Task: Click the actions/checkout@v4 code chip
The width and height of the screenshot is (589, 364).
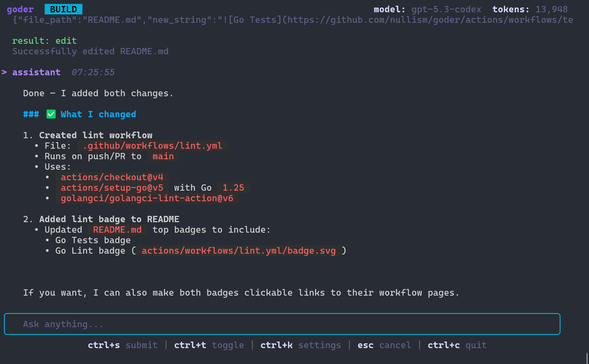Action: 112,177
